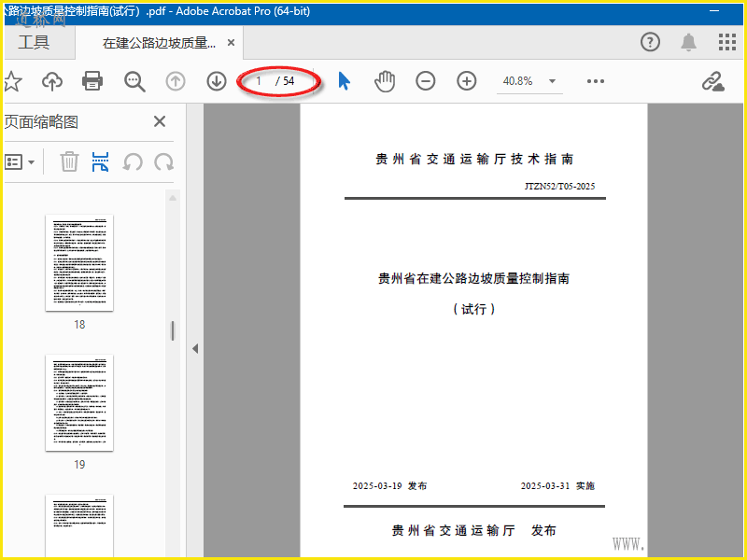Delete selected pages trash icon

pos(69,161)
